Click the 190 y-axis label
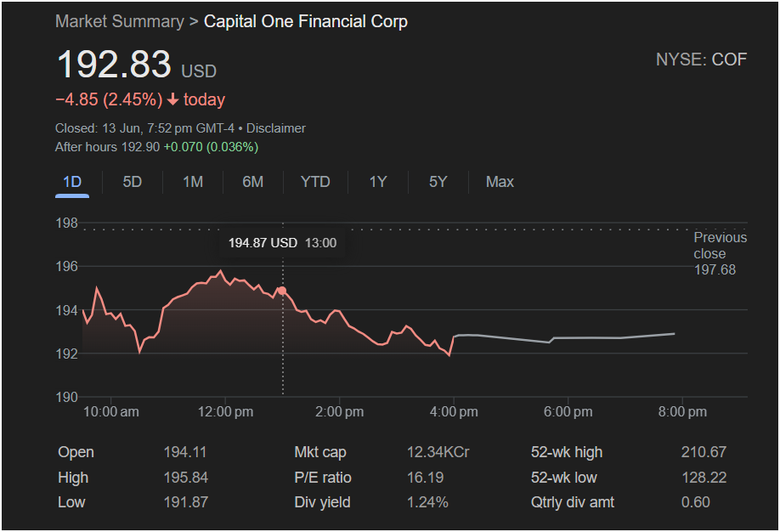This screenshot has width=780, height=532. click(66, 397)
